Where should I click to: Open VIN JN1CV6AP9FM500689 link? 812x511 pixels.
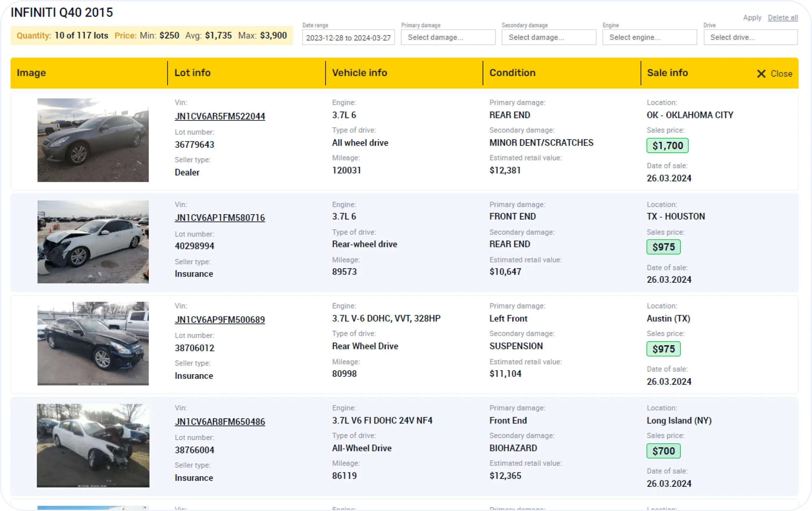click(x=220, y=320)
